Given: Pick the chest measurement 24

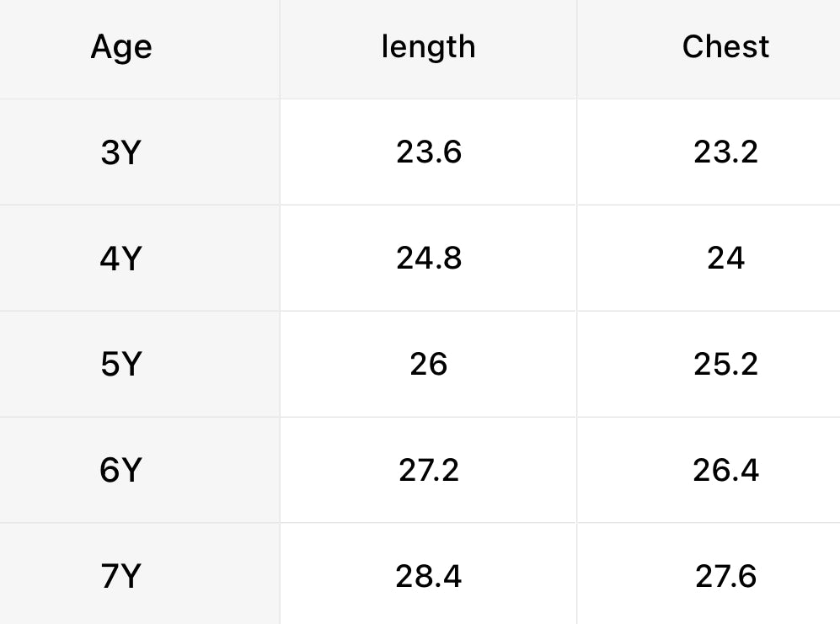Looking at the screenshot, I should point(725,258).
